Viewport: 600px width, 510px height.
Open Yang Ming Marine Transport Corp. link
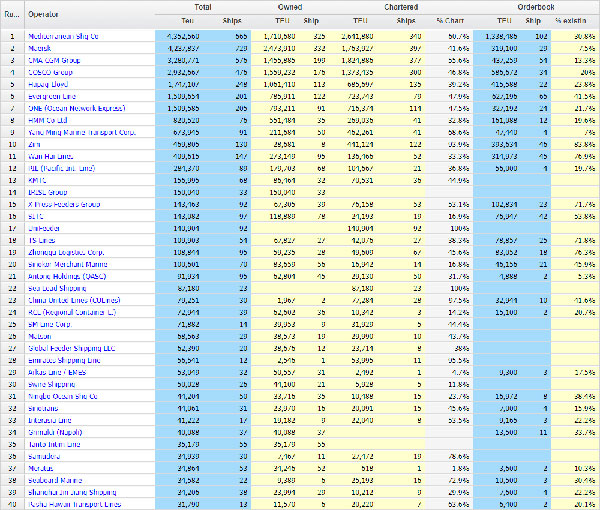click(x=82, y=132)
